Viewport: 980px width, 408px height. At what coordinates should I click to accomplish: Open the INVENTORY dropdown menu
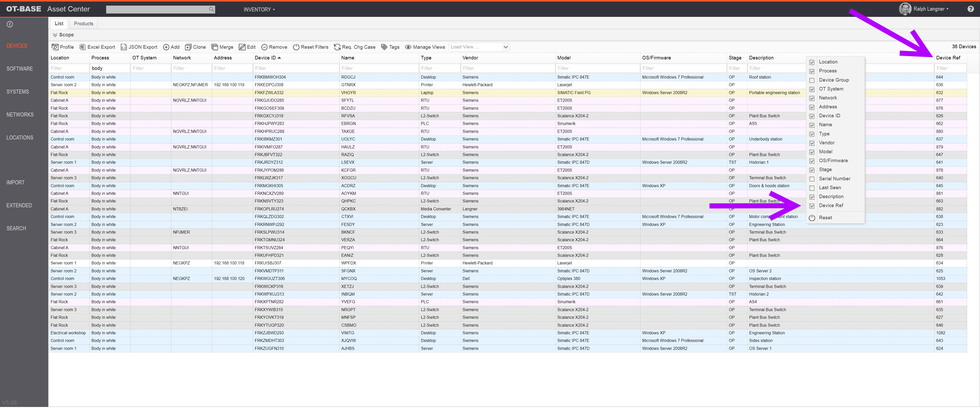[x=259, y=9]
